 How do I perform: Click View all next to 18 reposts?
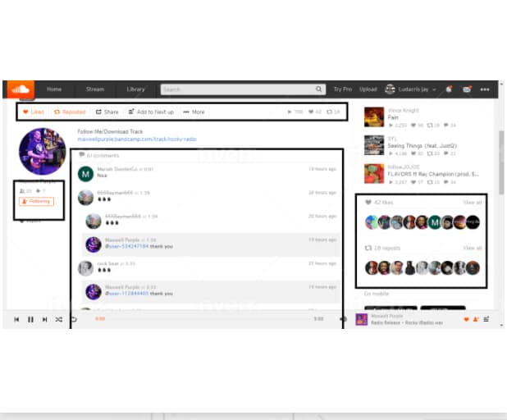473,248
